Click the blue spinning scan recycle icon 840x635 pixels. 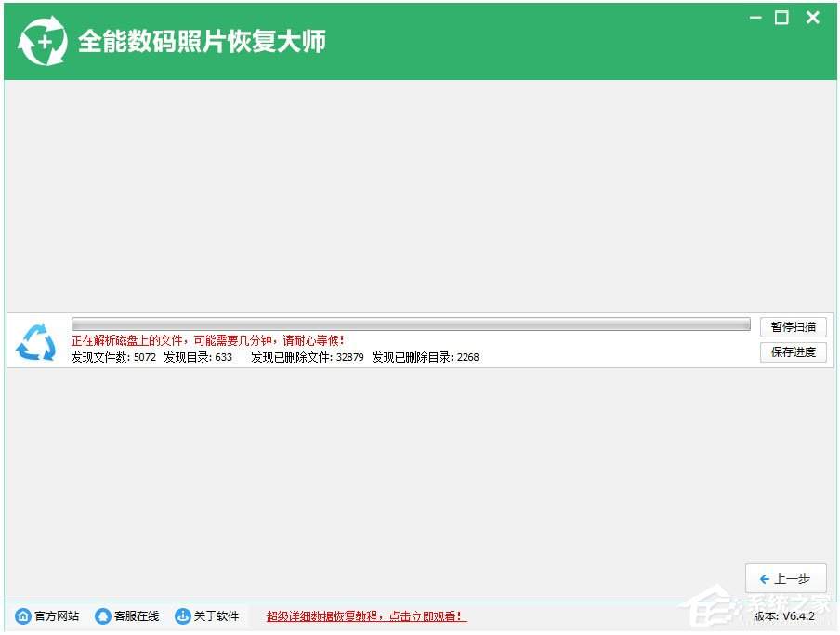pos(34,342)
